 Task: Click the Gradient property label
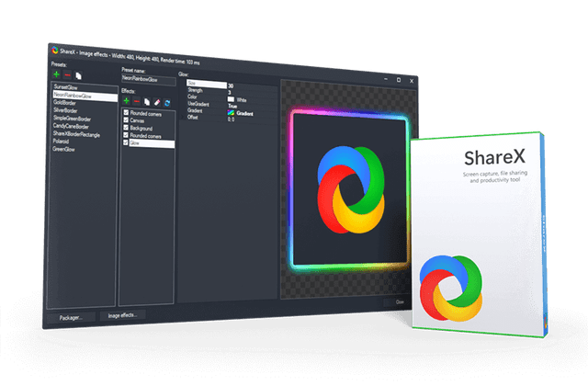195,110
